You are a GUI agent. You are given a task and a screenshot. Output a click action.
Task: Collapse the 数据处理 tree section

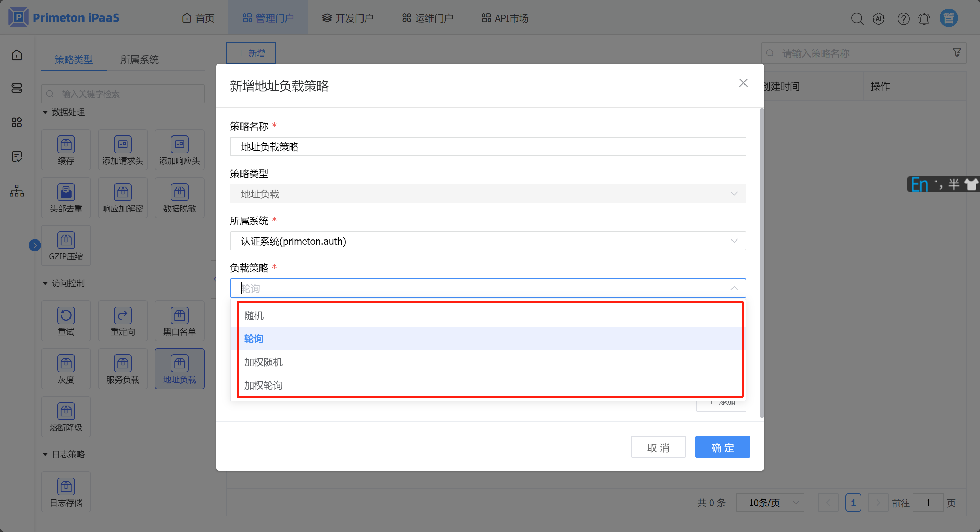click(x=45, y=112)
